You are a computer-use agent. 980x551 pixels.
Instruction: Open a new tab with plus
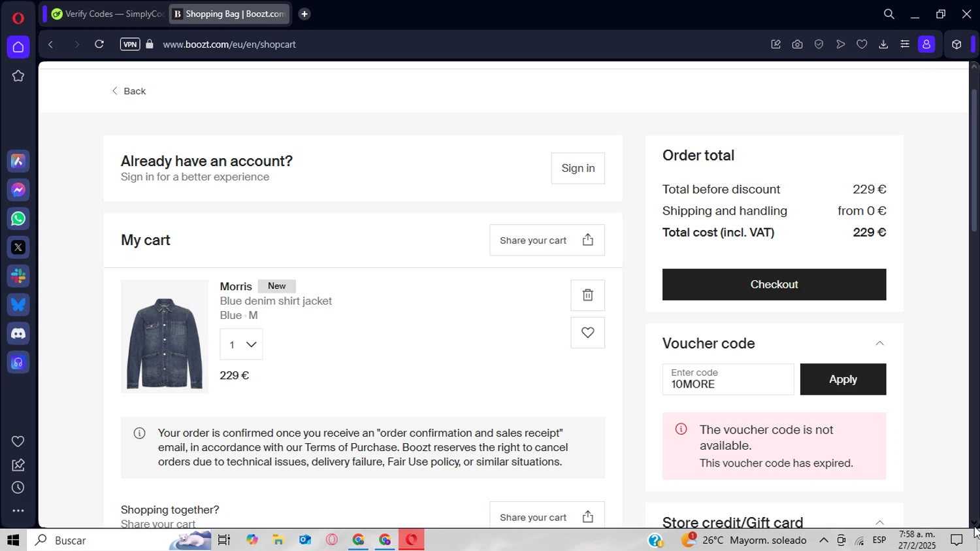[304, 14]
